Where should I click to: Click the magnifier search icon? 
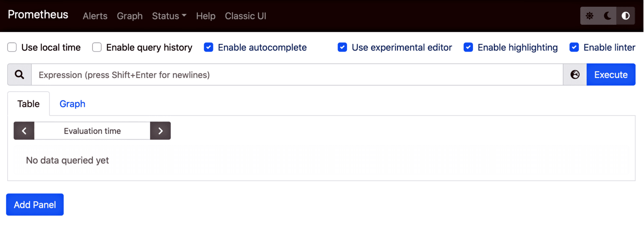coord(19,75)
